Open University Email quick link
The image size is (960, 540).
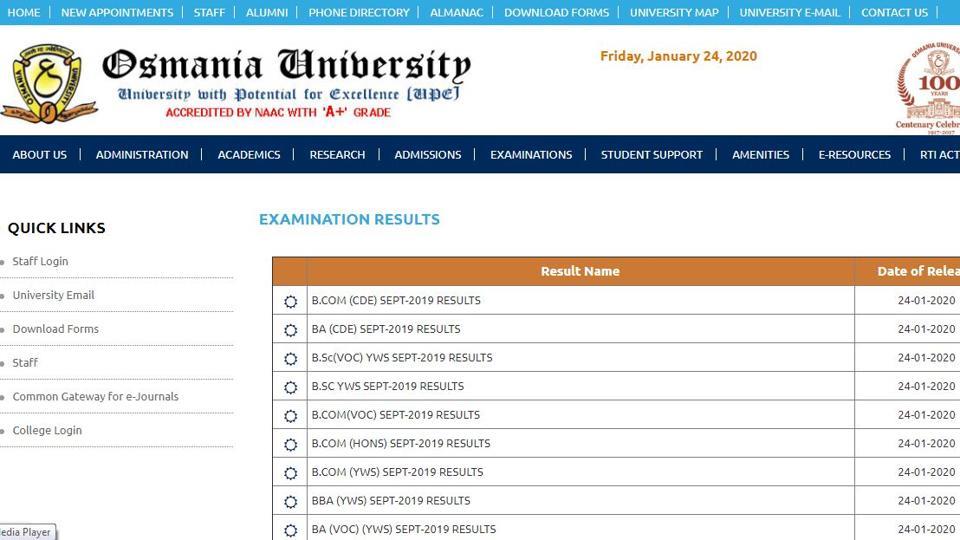pyautogui.click(x=53, y=295)
